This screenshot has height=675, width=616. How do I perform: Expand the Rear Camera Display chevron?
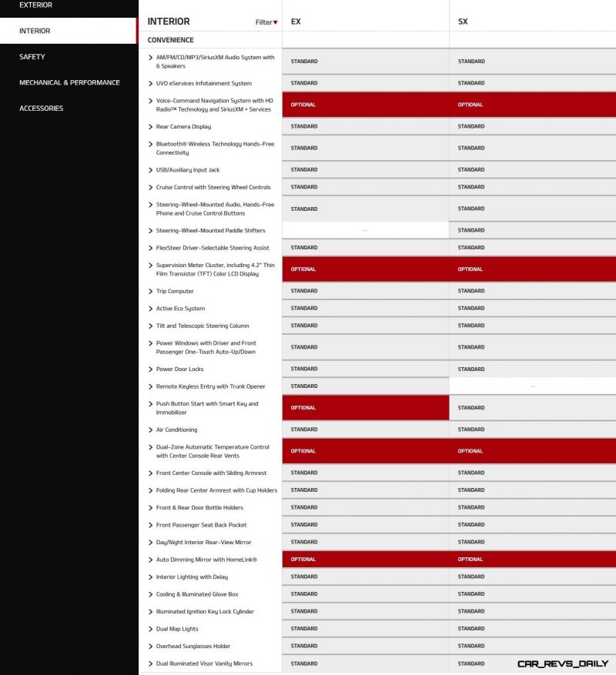[x=150, y=126]
